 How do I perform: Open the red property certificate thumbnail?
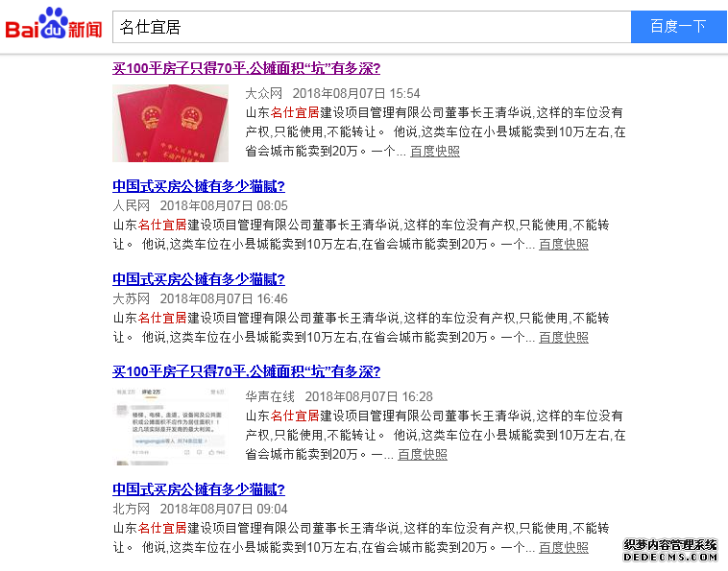click(x=170, y=123)
